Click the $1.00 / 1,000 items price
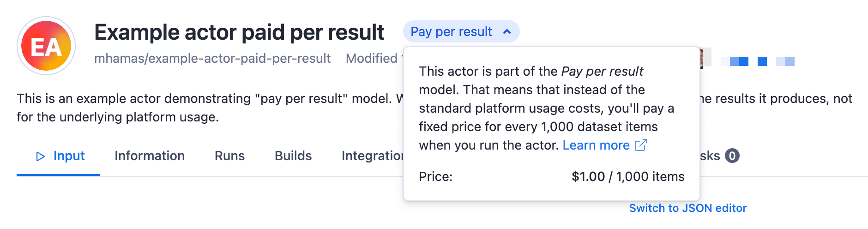The height and width of the screenshot is (229, 868). [628, 176]
